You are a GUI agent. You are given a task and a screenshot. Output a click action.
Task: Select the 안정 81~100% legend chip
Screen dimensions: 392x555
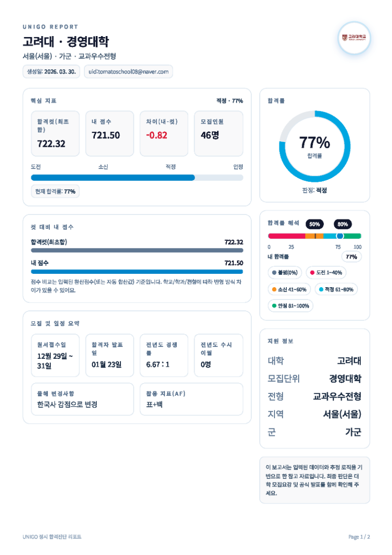pyautogui.click(x=290, y=306)
